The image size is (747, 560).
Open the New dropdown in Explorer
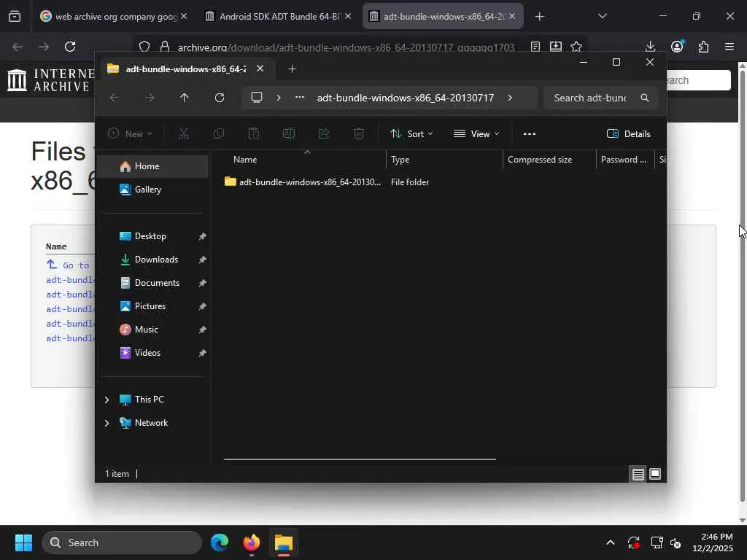(x=130, y=134)
